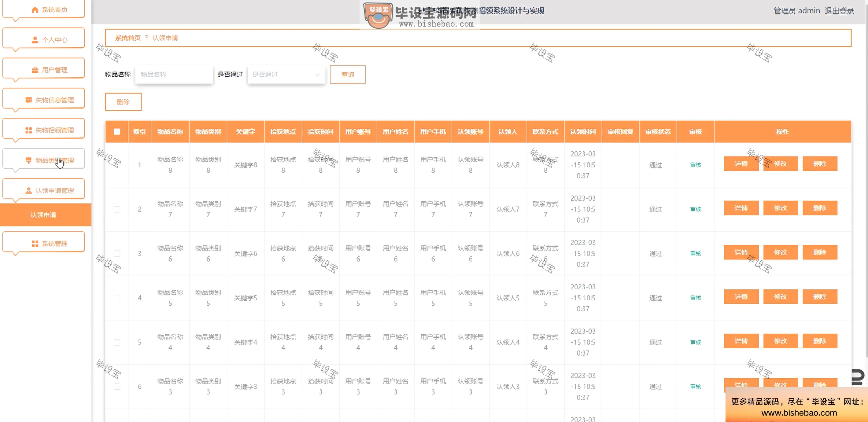Check the checkbox for row 5

pos(117,342)
